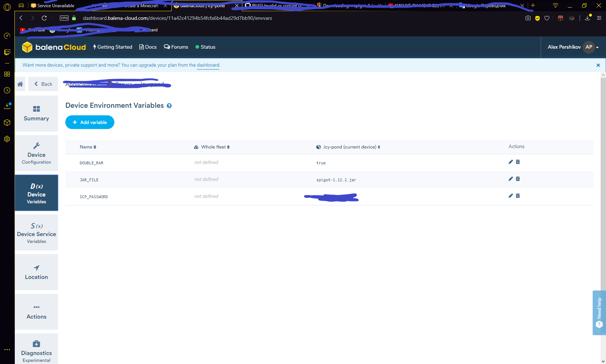The width and height of the screenshot is (606, 364).
Task: Open Device Configuration via the wrench icon
Action: click(x=36, y=153)
